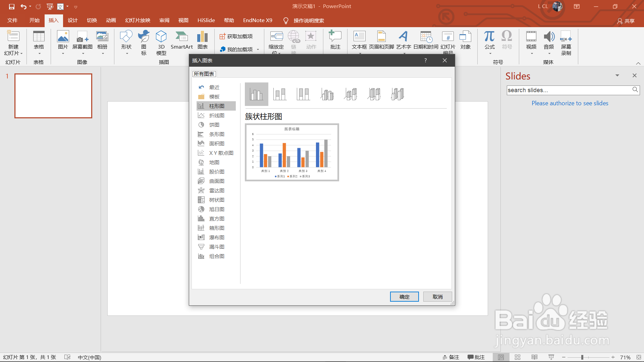Pick the pie chart category (饼图)
The image size is (644, 362).
214,125
